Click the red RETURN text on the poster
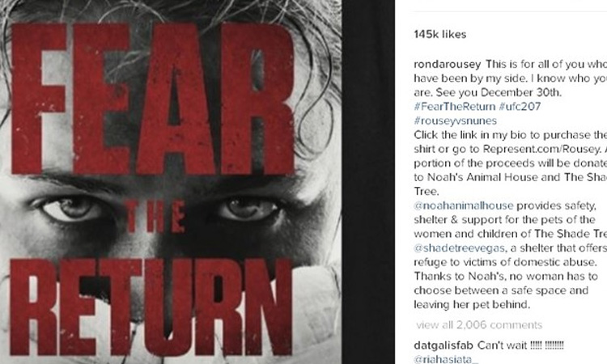Image resolution: width=607 pixels, height=364 pixels. pyautogui.click(x=151, y=307)
